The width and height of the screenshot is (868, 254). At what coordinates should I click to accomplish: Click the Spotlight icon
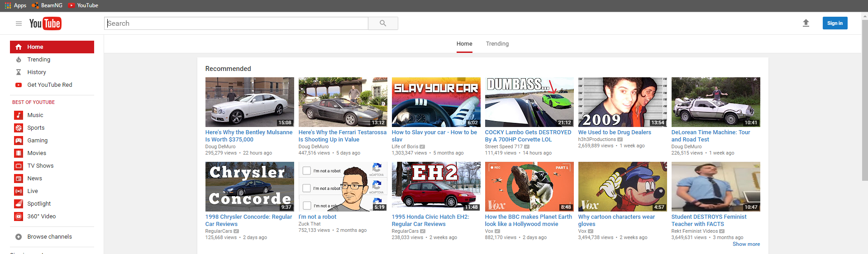19,204
